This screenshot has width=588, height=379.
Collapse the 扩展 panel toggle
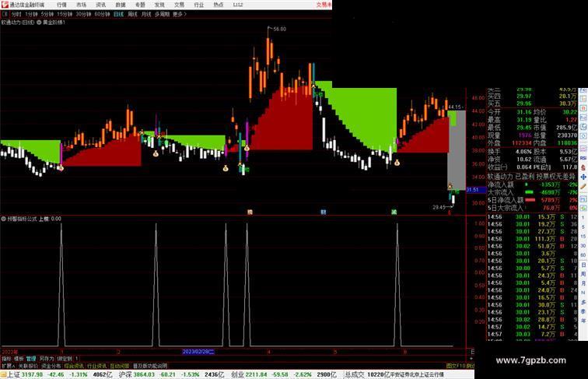point(9,366)
